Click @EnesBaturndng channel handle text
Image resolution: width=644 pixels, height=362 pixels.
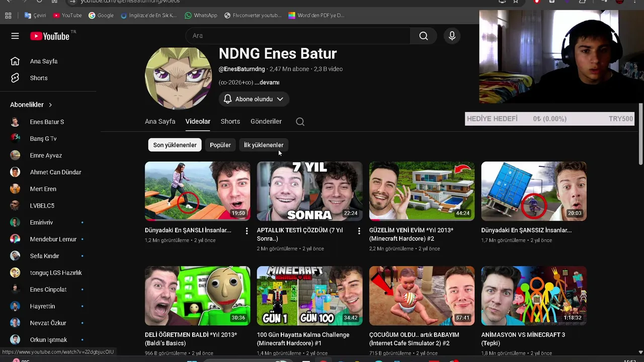242,69
